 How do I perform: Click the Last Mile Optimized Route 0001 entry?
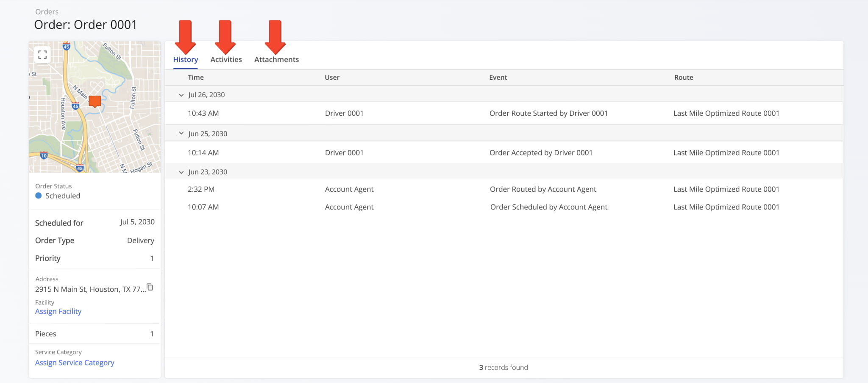[x=726, y=113]
